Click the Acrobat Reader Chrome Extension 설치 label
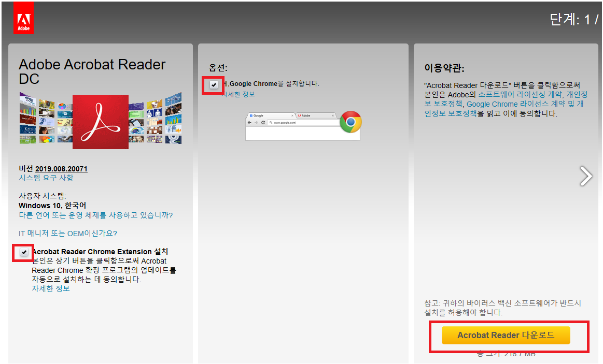This screenshot has height=364, width=603. 100,252
